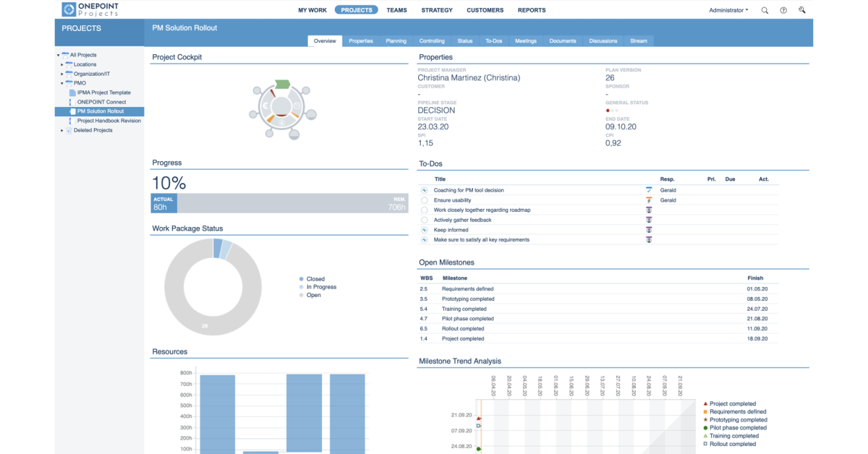The width and height of the screenshot is (868, 454).
Task: Switch to the Meetings tab
Action: (x=526, y=40)
